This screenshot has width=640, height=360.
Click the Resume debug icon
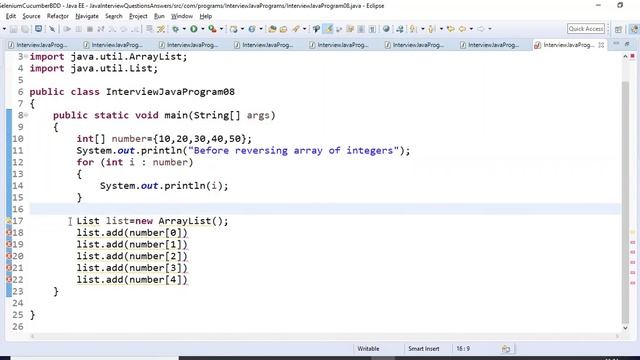point(67,29)
